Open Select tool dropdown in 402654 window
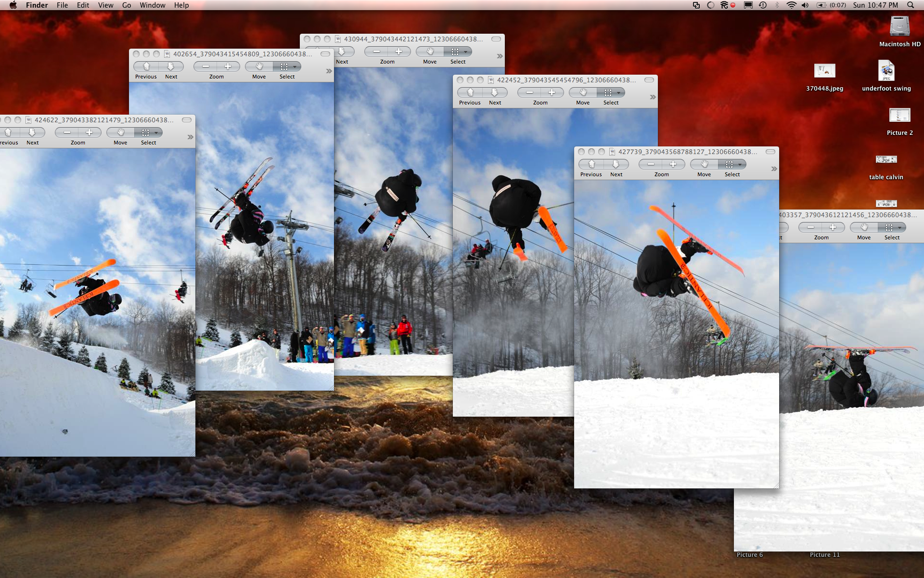Viewport: 924px width, 578px height. coord(295,67)
